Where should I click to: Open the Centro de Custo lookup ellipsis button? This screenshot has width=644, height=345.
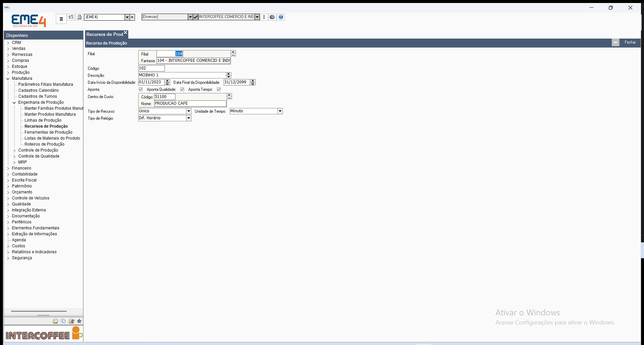tap(229, 98)
